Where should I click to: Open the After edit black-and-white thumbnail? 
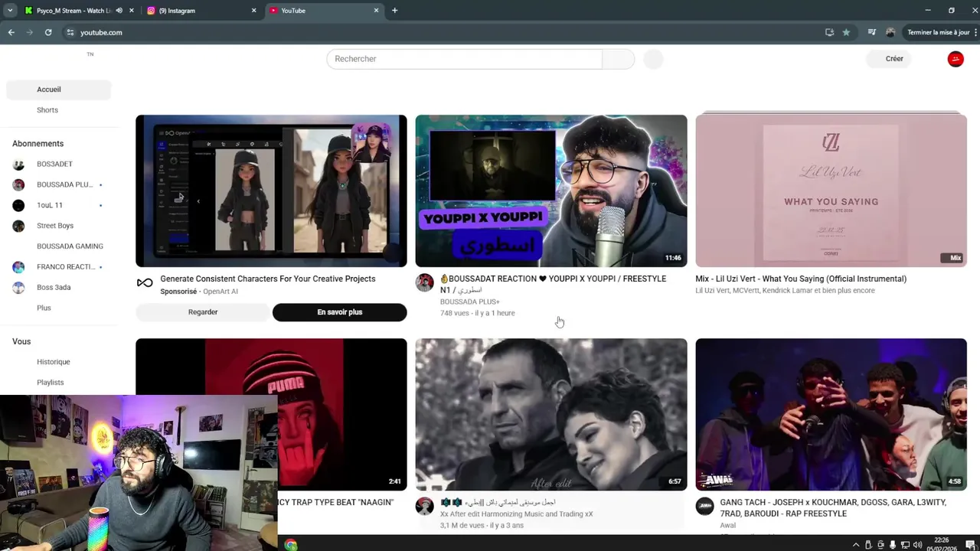(x=551, y=414)
